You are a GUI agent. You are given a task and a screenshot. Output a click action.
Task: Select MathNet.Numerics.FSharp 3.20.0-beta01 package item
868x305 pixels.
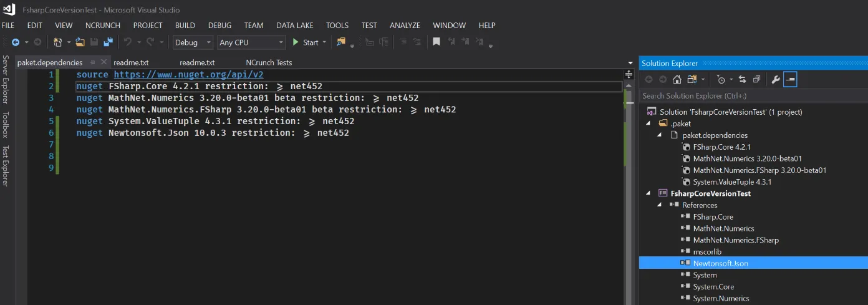coord(759,170)
